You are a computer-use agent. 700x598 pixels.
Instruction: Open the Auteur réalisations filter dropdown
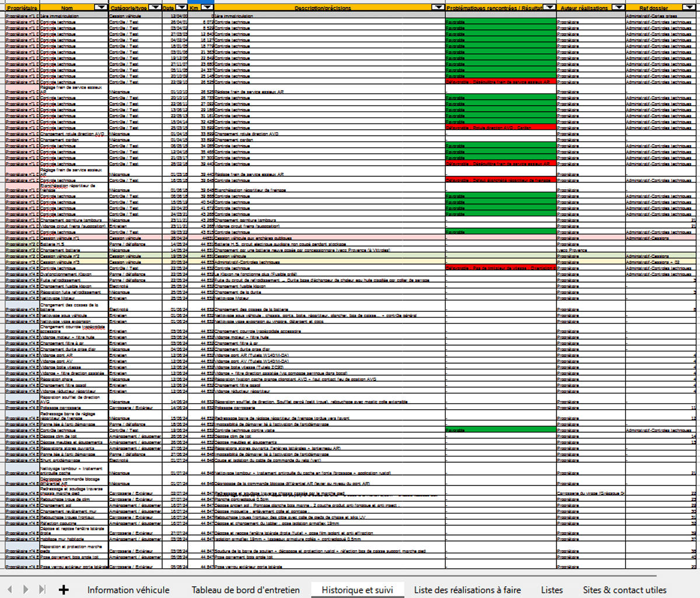coord(618,8)
